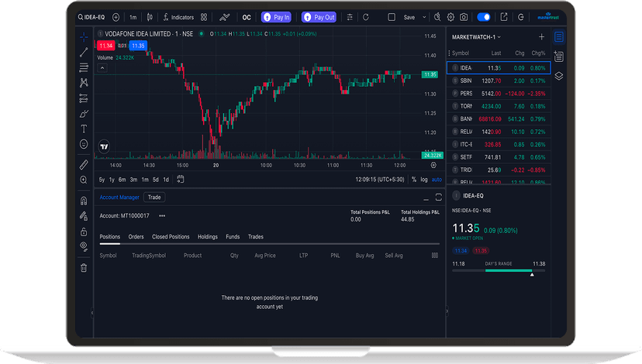
Task: Toggle log scale on the chart
Action: (424, 180)
